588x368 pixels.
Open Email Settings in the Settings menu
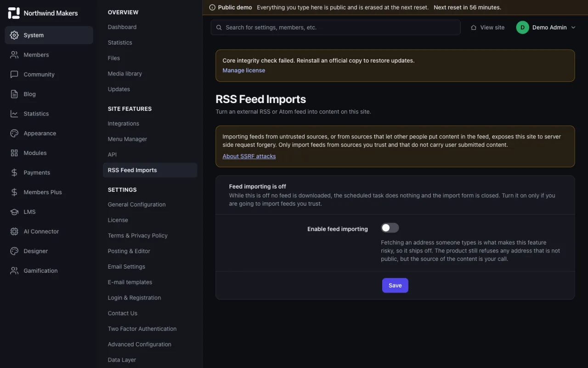coord(126,267)
